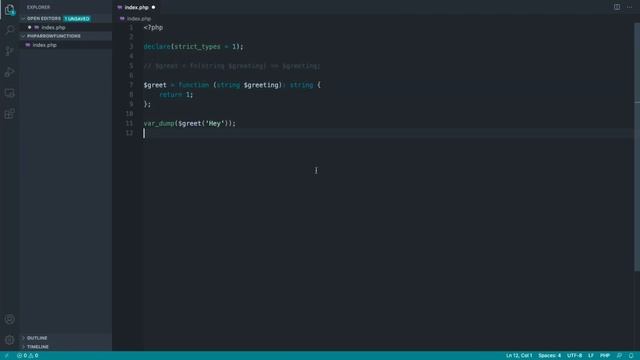Image resolution: width=640 pixels, height=360 pixels.
Task: Open the Manage gear menu
Action: [9, 340]
